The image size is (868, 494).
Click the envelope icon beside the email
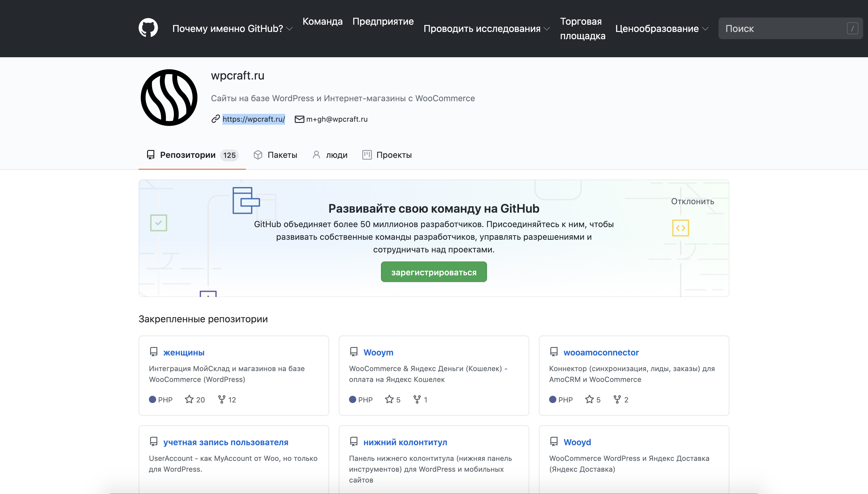point(299,119)
